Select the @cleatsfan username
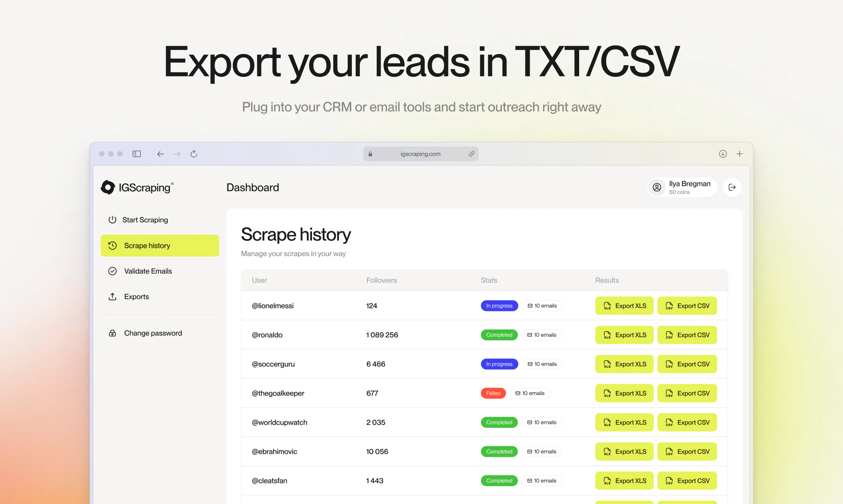Screen dimensions: 843x504 pyautogui.click(x=269, y=481)
